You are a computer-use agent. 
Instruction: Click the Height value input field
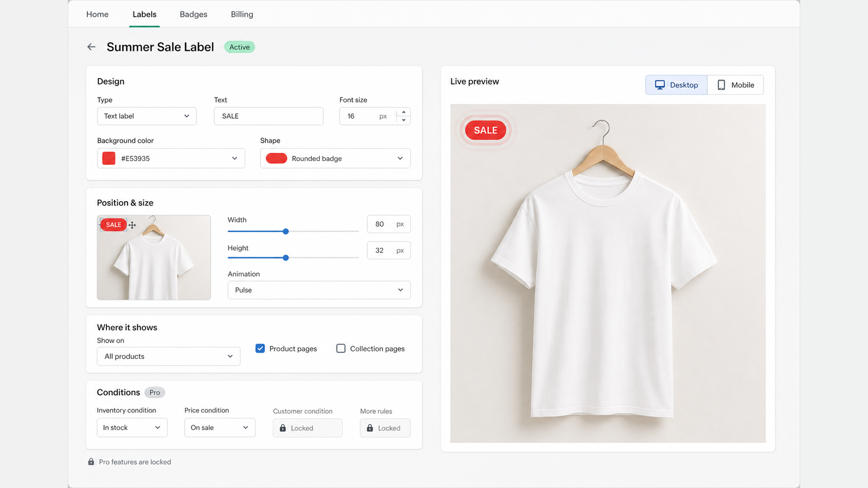[389, 251]
